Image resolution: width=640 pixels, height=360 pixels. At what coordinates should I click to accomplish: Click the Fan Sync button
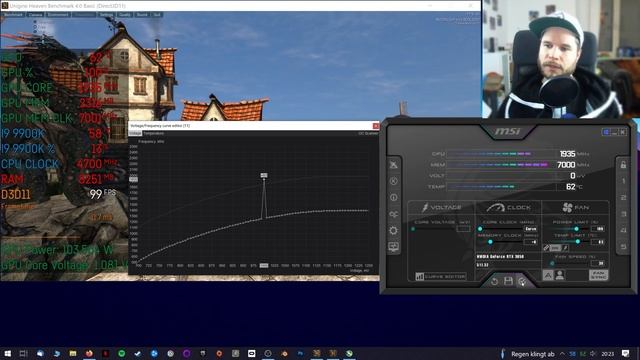[x=598, y=275]
